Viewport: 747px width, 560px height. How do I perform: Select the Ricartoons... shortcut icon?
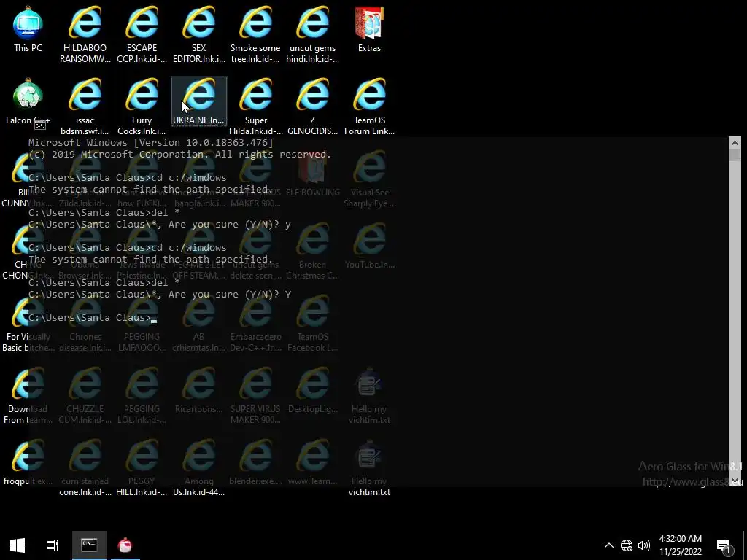198,391
